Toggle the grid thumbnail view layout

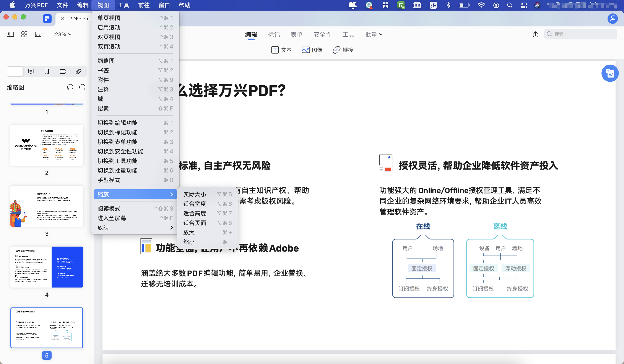(x=24, y=34)
